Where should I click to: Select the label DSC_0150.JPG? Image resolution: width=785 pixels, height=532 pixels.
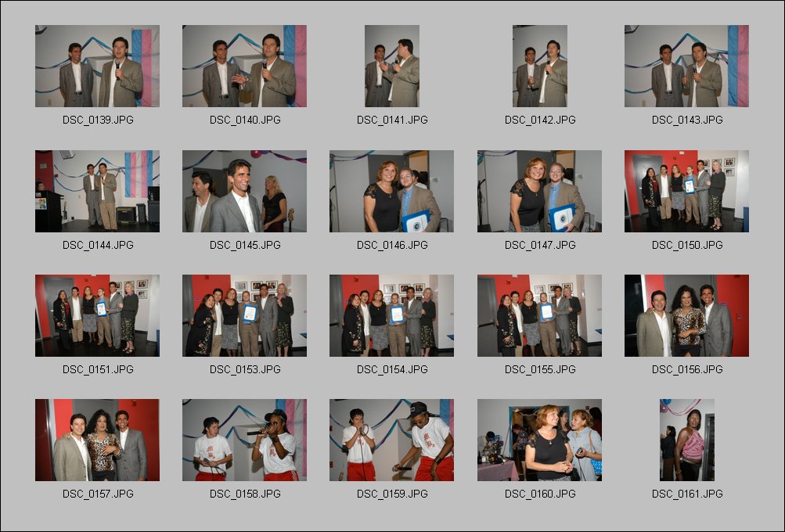[x=687, y=245]
